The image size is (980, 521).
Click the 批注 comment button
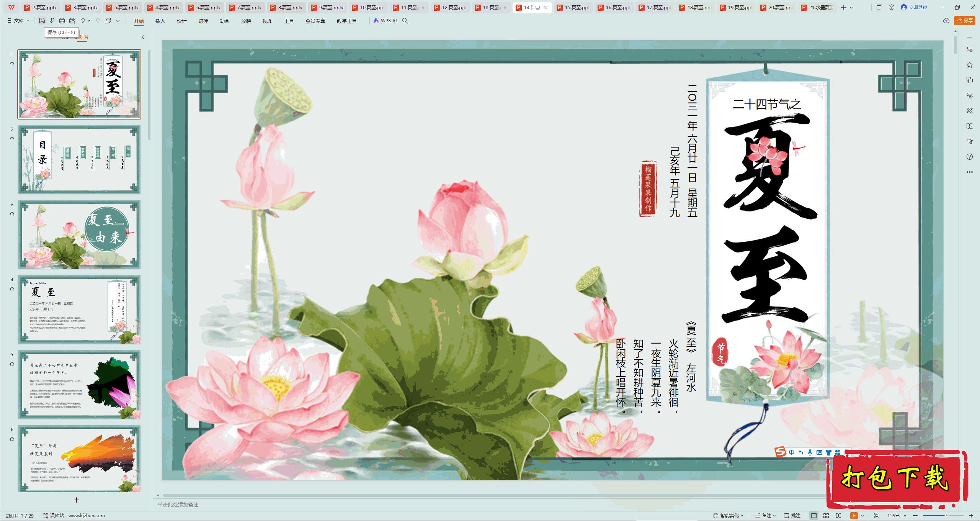[x=792, y=516]
